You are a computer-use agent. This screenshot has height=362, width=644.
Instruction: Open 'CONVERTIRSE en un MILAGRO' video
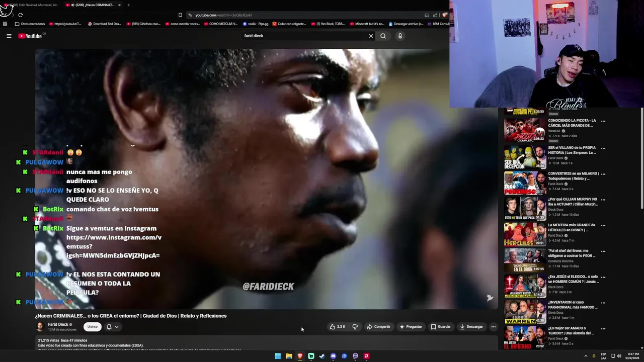pyautogui.click(x=525, y=183)
